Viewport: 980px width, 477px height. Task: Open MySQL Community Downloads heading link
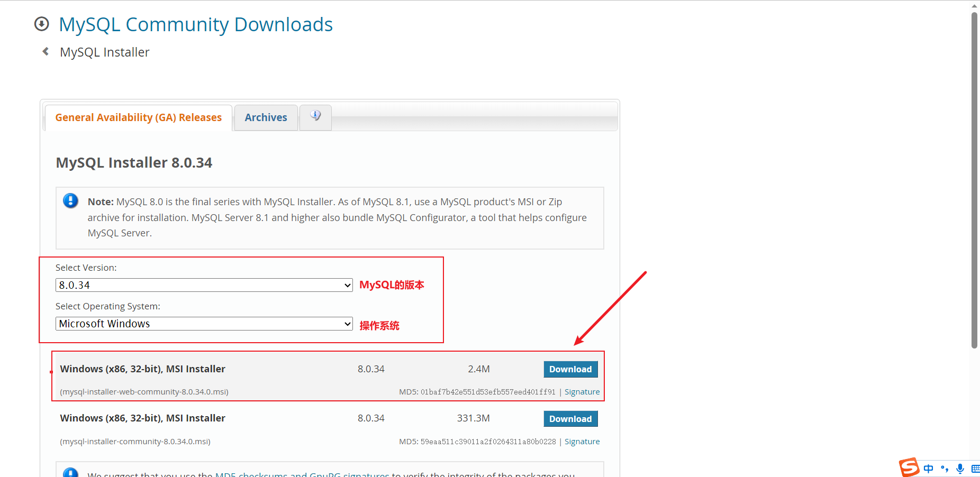click(196, 24)
